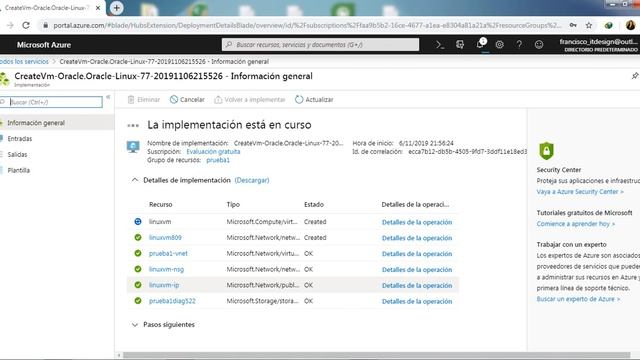Click the Cancelar toolbar button

[x=187, y=100]
